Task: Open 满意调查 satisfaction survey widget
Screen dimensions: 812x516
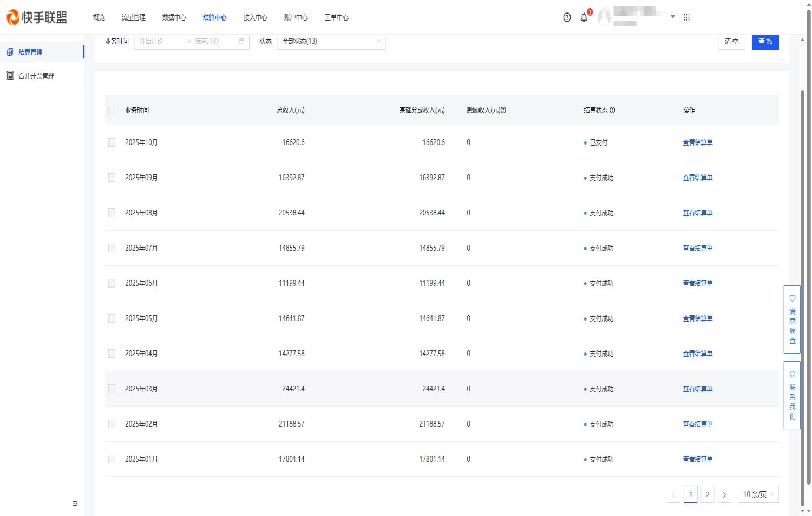Action: (792, 319)
